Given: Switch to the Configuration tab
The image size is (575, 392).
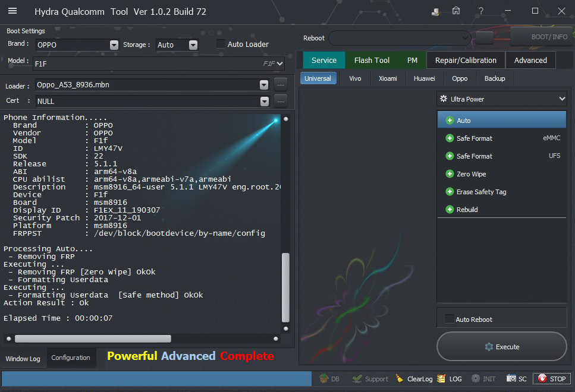Looking at the screenshot, I should tap(71, 358).
